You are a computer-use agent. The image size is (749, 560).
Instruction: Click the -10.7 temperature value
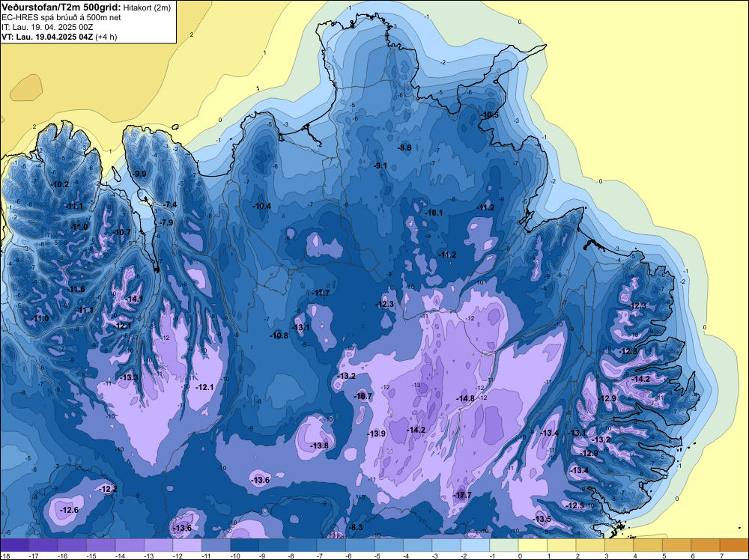click(121, 233)
